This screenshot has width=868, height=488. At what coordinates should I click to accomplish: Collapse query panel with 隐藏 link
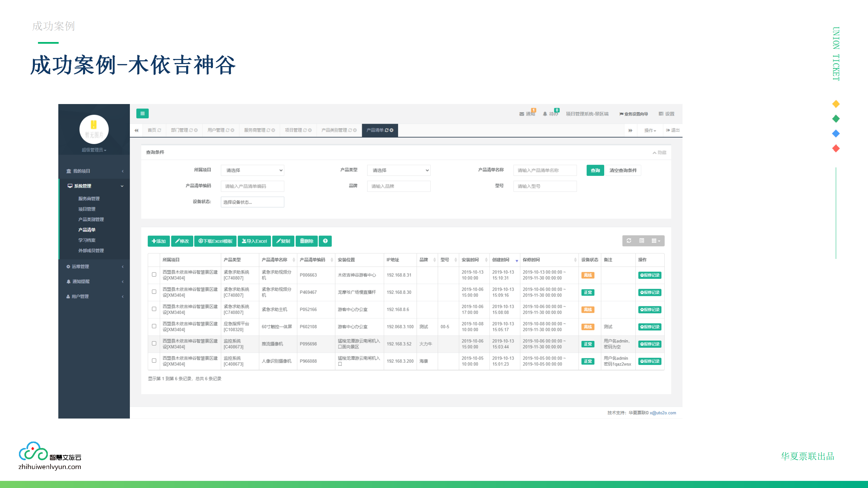(659, 152)
